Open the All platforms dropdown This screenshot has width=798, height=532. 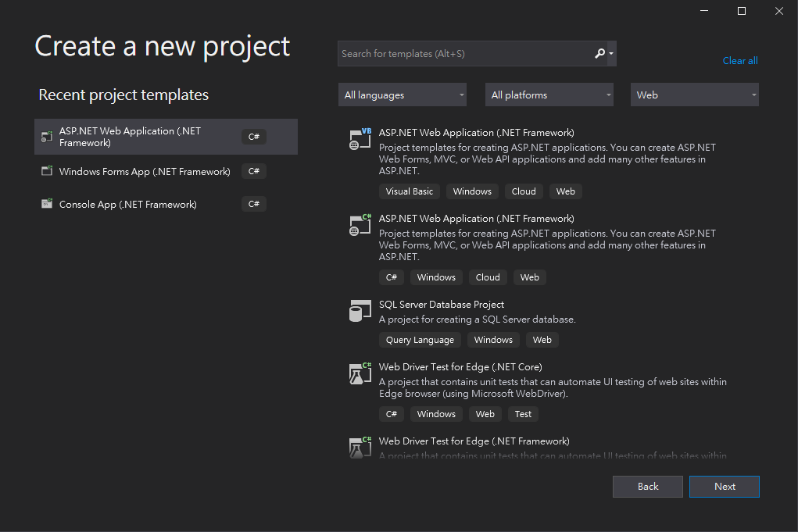pyautogui.click(x=549, y=95)
